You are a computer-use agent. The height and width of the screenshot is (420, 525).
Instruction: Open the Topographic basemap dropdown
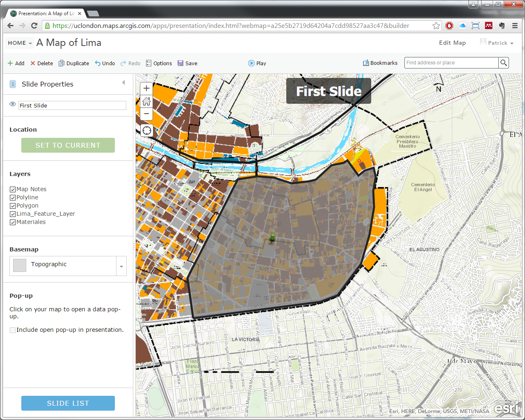pyautogui.click(x=121, y=266)
